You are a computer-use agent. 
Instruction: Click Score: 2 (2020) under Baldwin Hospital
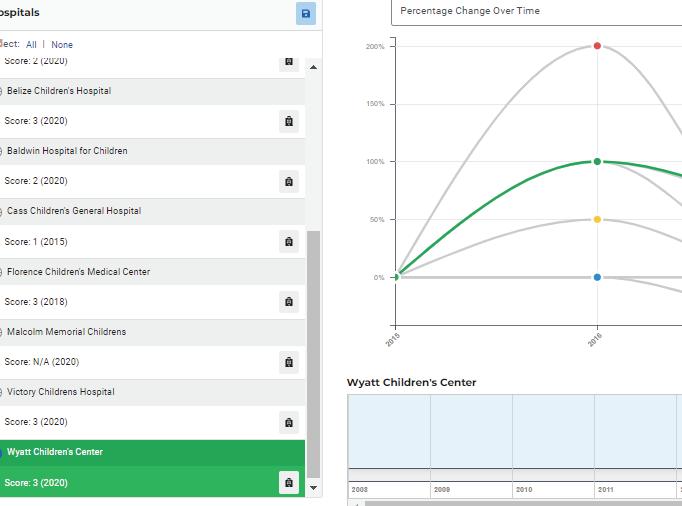click(36, 181)
